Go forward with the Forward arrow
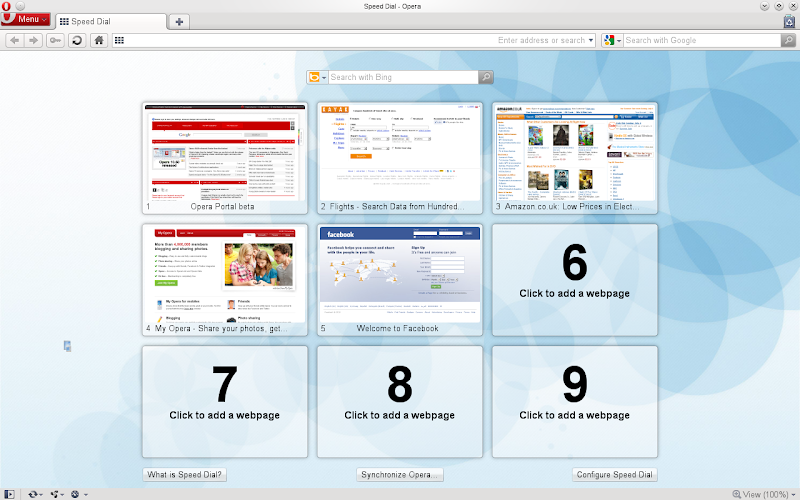This screenshot has width=800, height=500. click(34, 40)
